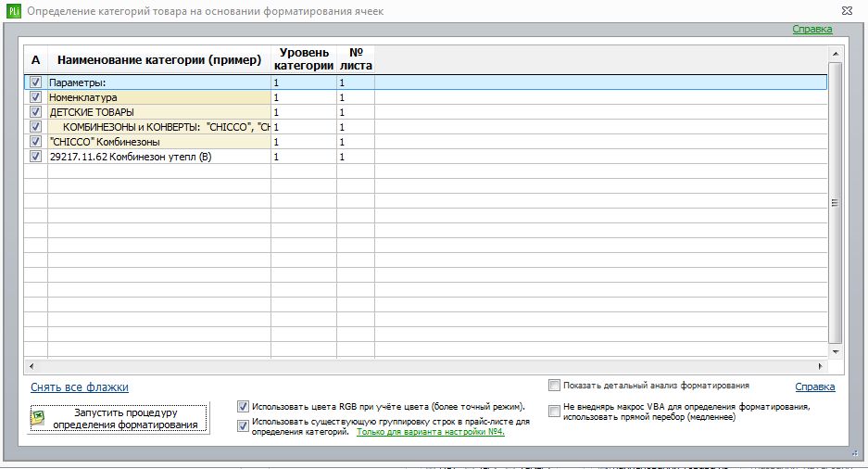The image size is (868, 469).
Task: Select the Параметры: category name cell
Action: 159,82
